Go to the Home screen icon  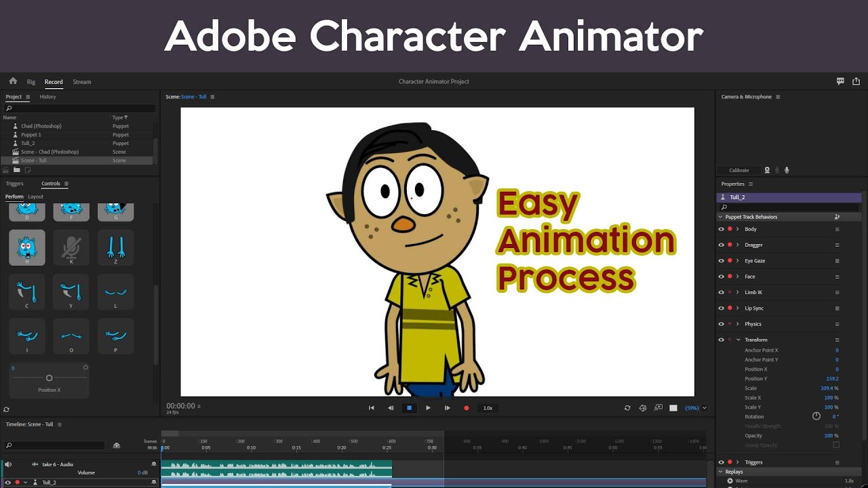(x=13, y=81)
